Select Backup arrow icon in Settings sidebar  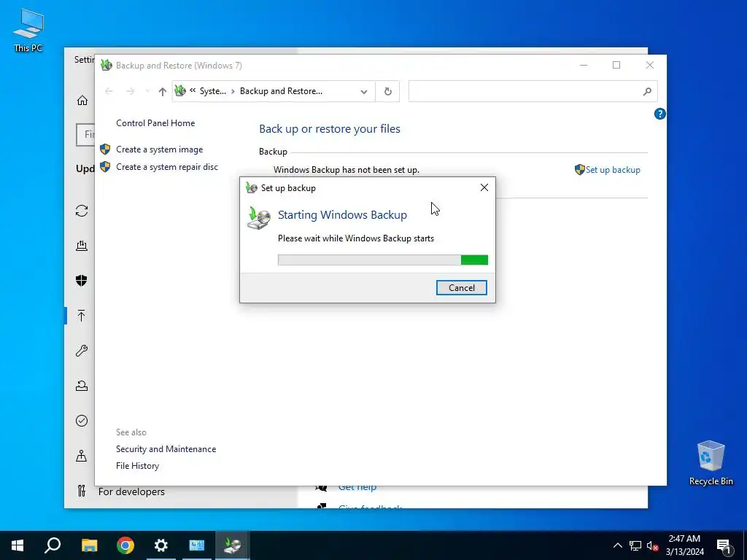[x=82, y=315]
